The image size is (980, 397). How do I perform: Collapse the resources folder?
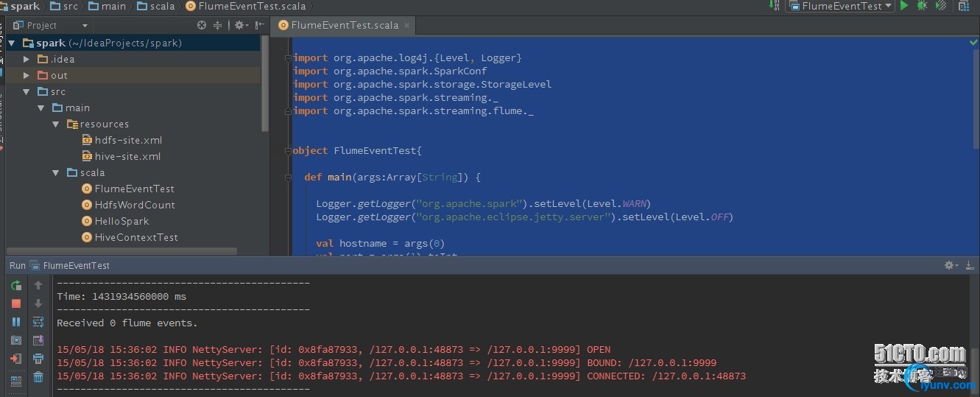(x=56, y=124)
